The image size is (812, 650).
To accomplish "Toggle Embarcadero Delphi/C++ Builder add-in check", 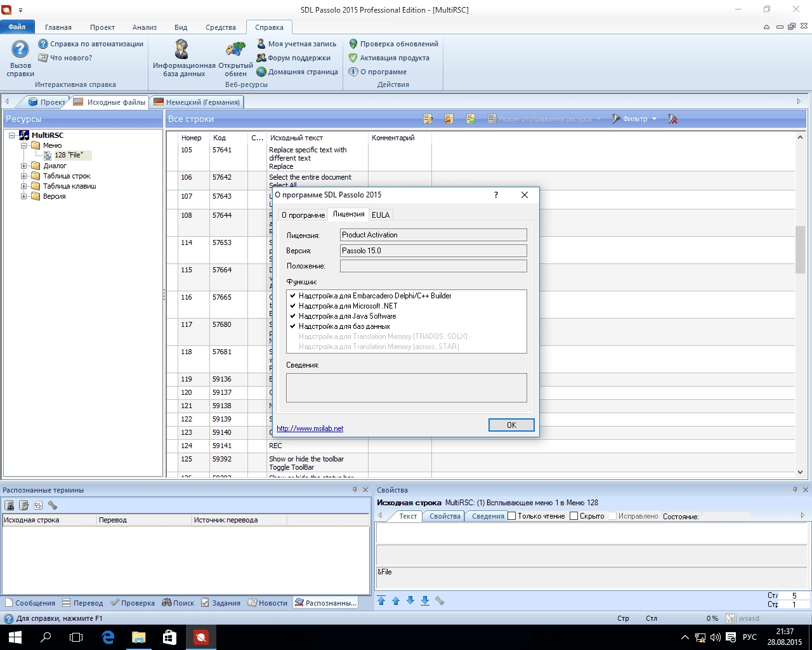I will point(292,296).
